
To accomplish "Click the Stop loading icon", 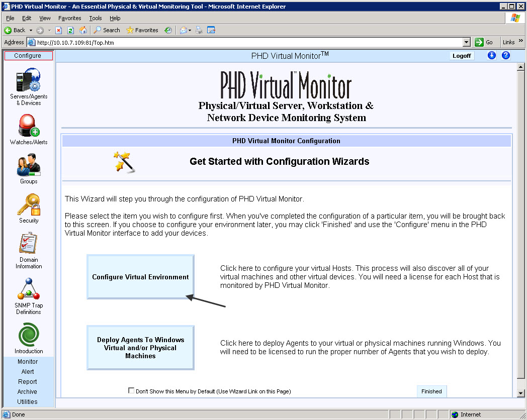I will click(x=58, y=30).
